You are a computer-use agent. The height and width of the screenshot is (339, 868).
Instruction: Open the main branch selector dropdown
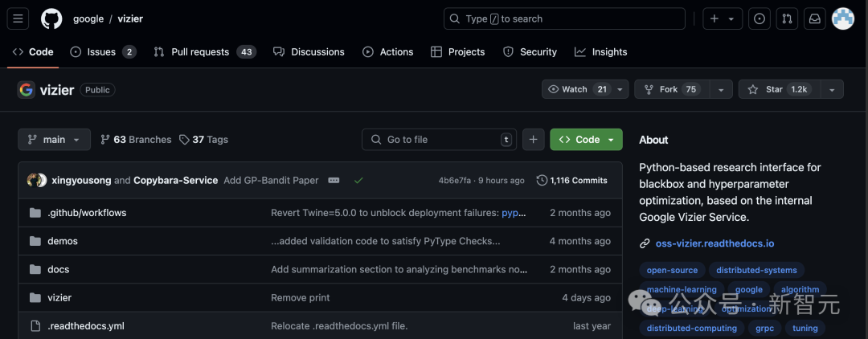click(x=54, y=139)
